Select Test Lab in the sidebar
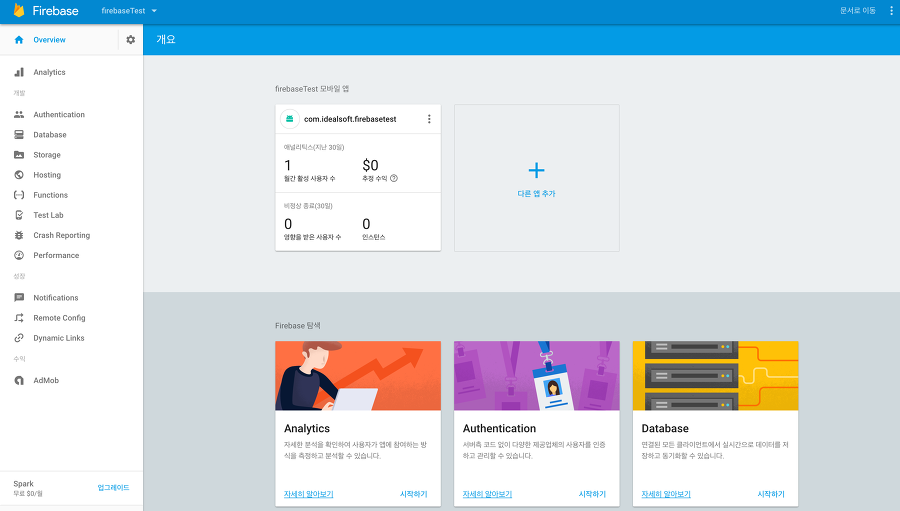Screen dimensions: 900x511 click(x=48, y=215)
